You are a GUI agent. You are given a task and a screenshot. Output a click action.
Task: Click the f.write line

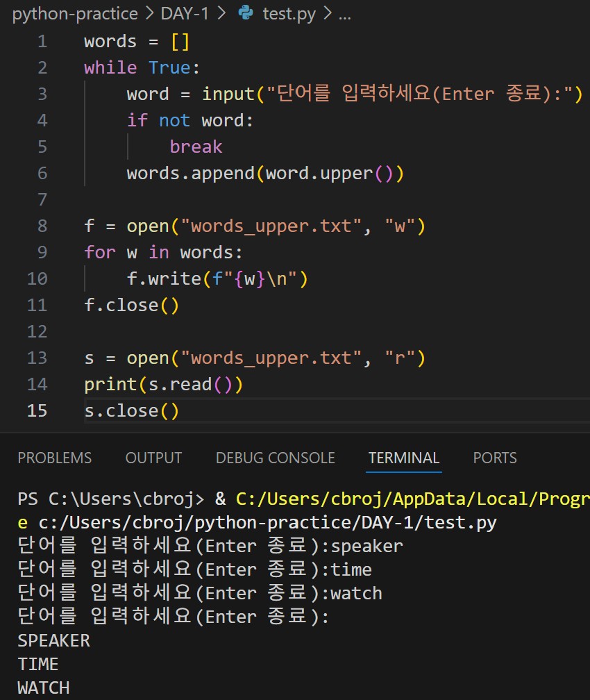tap(217, 278)
